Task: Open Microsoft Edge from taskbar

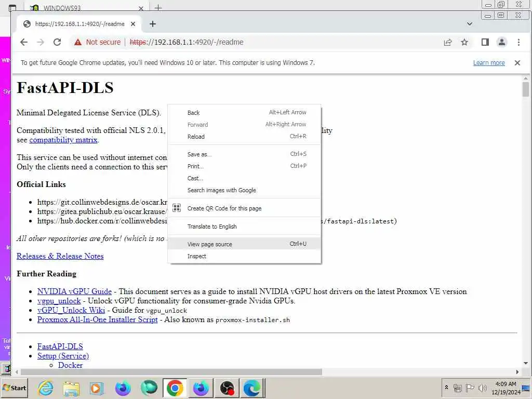Action: [x=252, y=388]
